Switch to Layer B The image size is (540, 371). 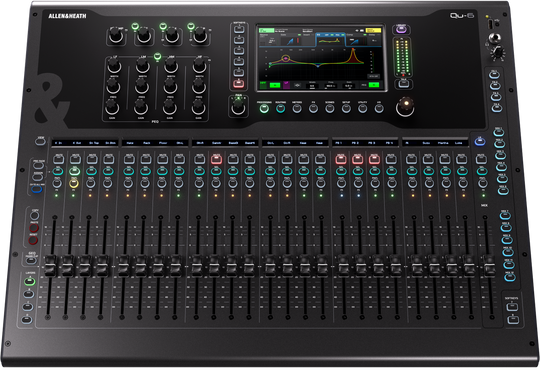pyautogui.click(x=29, y=294)
